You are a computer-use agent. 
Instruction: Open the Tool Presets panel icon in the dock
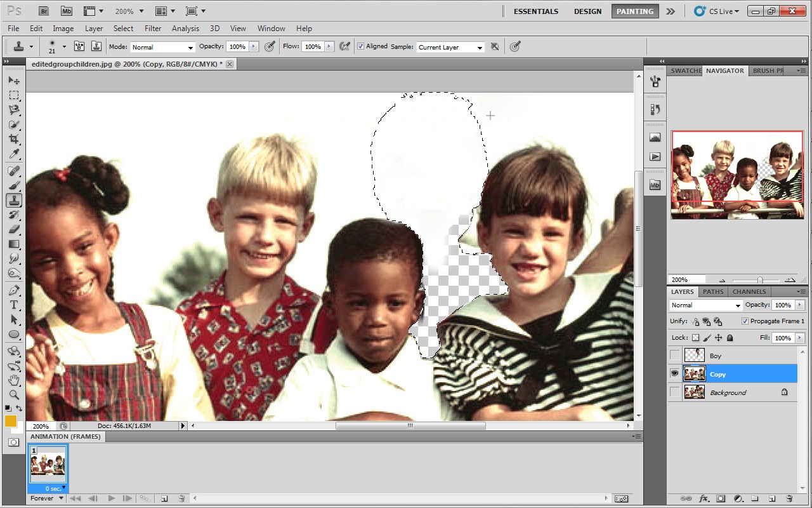click(x=655, y=81)
